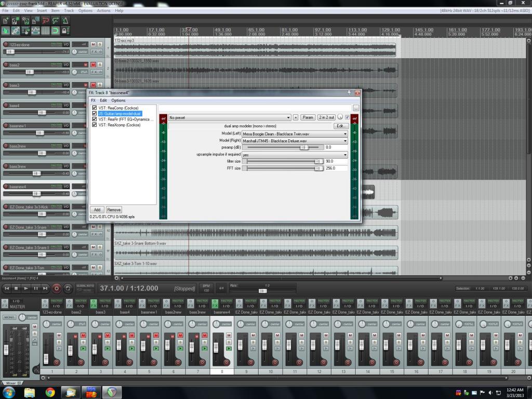This screenshot has width=532, height=399.
Task: Toggle the grid lines toolbar icon
Action: [46, 31]
